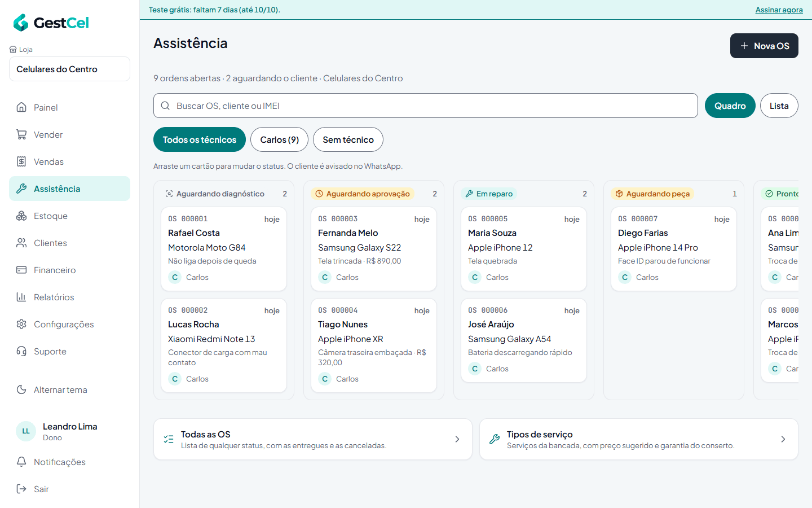
Task: Open OS 000003 card for Fernanda Melo
Action: tap(374, 249)
